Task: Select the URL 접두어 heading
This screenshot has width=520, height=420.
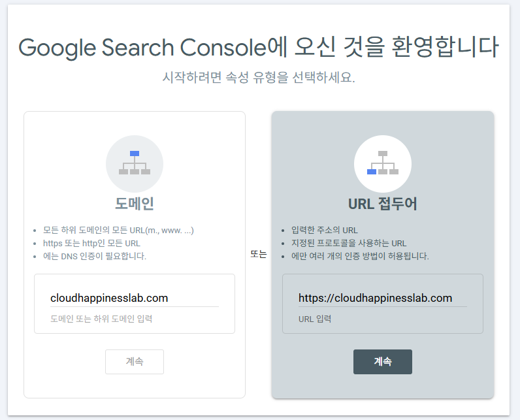Action: point(383,203)
